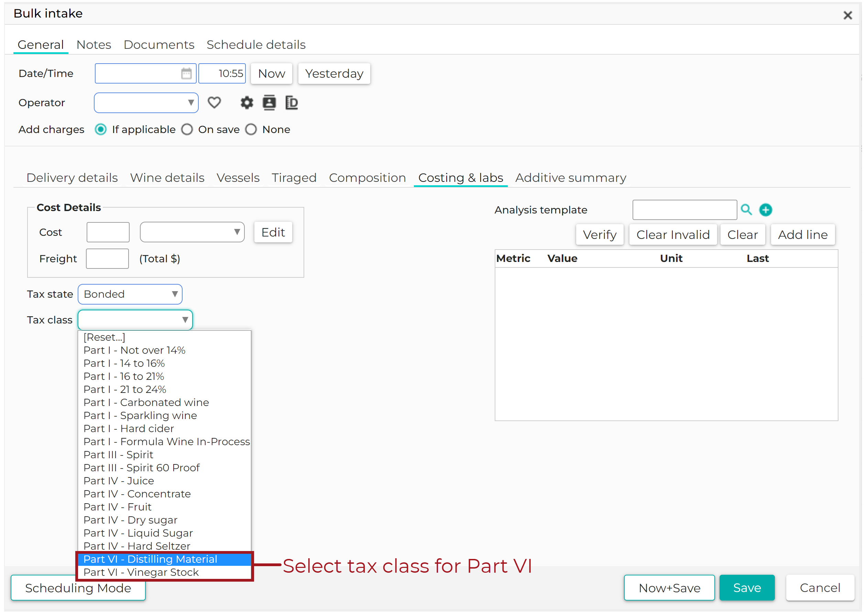Click the Scheduling Mode button
The image size is (867, 616).
point(78,588)
